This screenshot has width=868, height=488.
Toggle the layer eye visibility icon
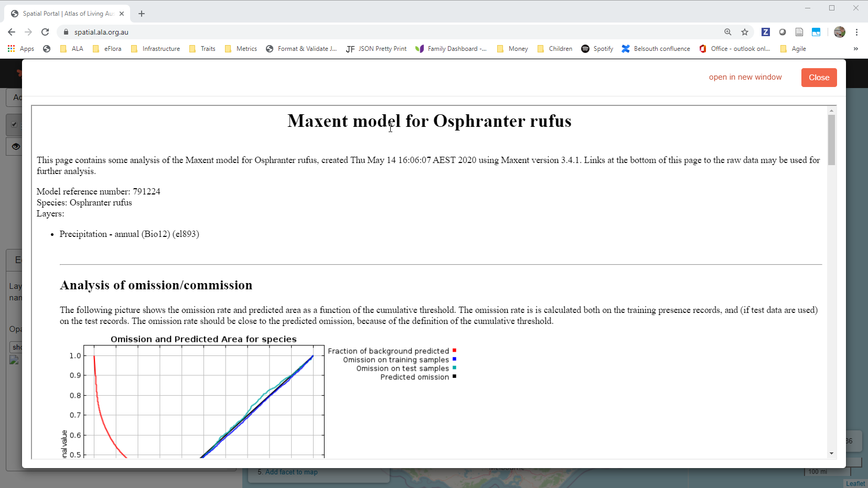(x=16, y=146)
